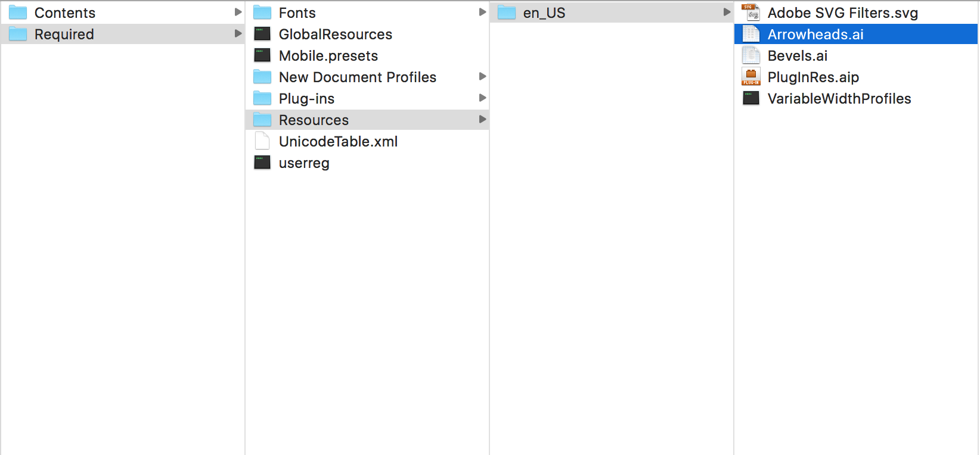Click the Mobile.presets file icon
The image size is (980, 455).
pos(262,55)
